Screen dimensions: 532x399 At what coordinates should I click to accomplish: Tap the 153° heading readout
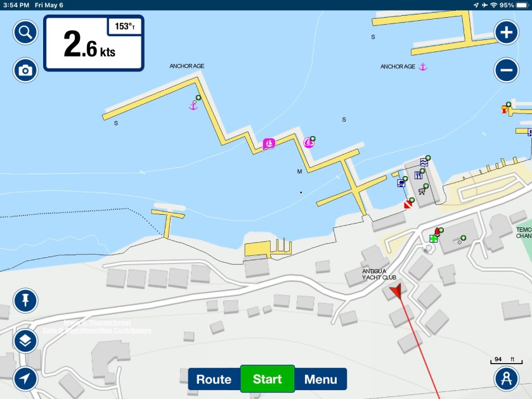(x=124, y=26)
